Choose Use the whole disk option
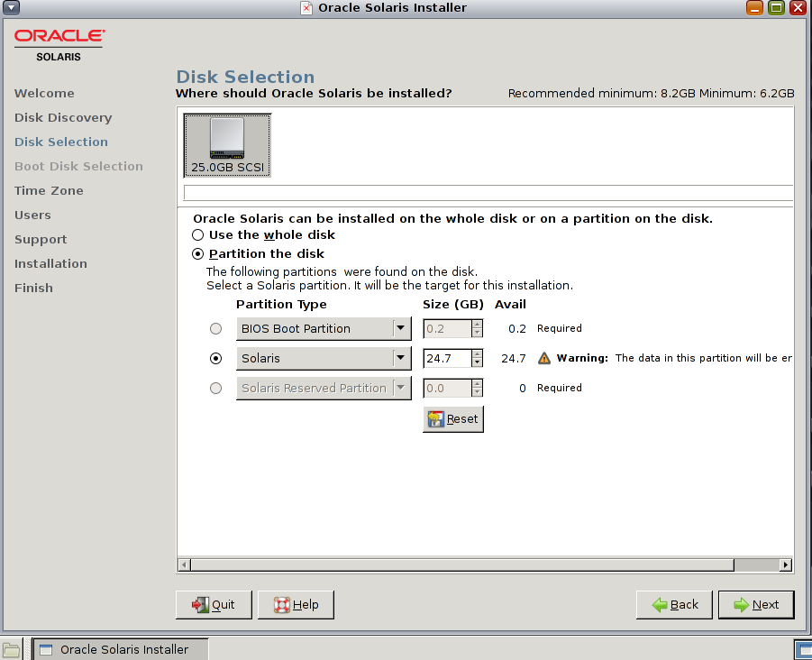 197,234
